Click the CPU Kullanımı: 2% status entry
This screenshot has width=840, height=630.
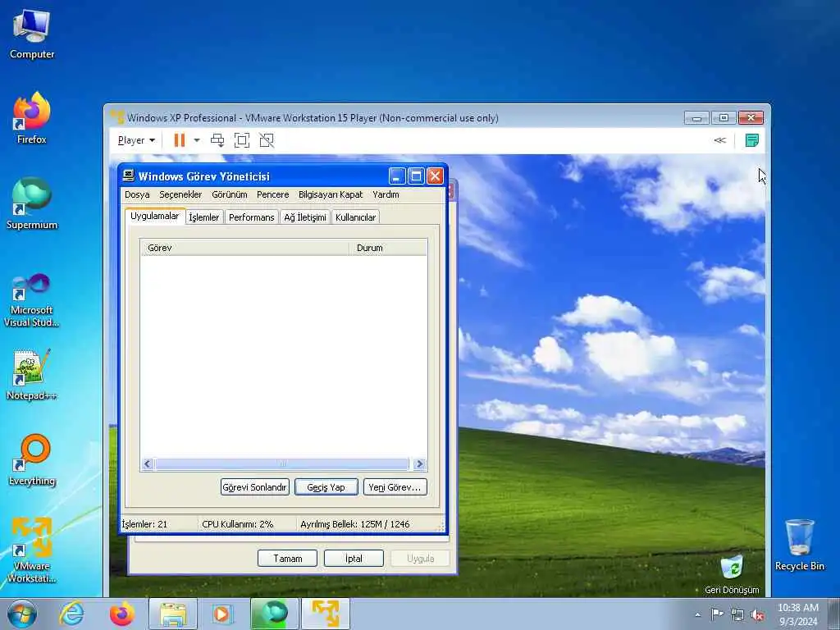[238, 524]
